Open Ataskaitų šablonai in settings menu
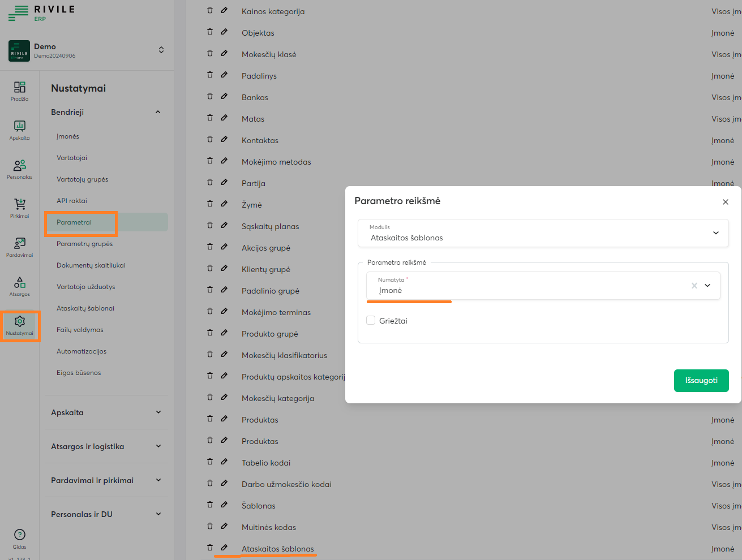The height and width of the screenshot is (560, 742). [x=85, y=308]
